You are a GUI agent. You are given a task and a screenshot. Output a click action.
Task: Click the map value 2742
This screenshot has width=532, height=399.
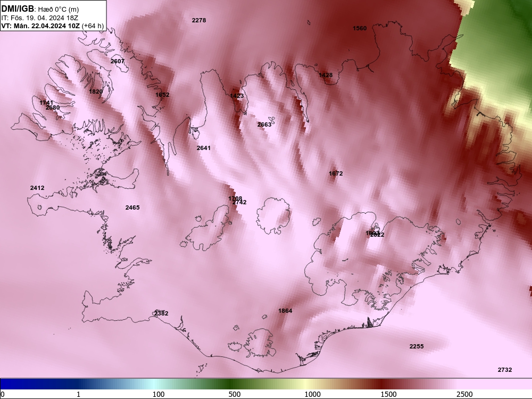pyautogui.click(x=239, y=203)
